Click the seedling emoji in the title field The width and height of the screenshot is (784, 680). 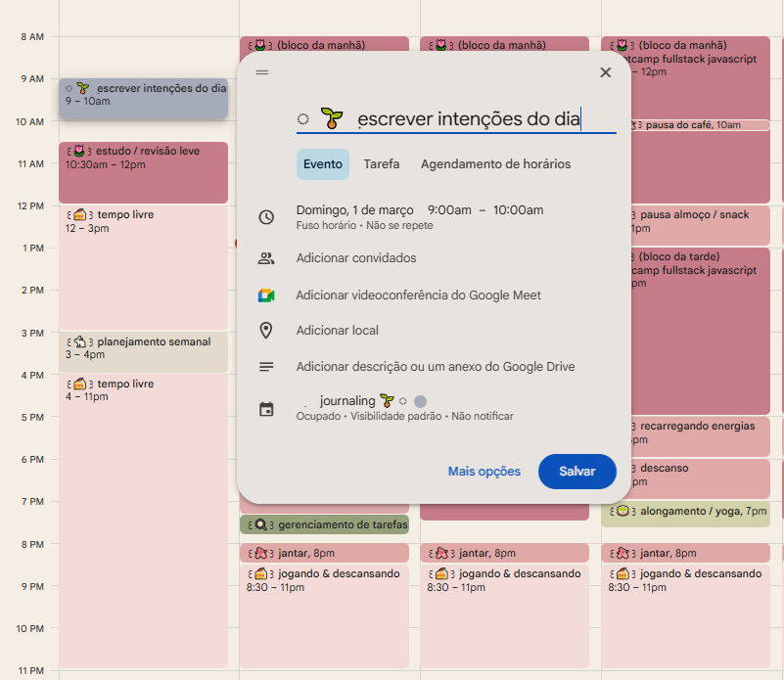click(332, 118)
